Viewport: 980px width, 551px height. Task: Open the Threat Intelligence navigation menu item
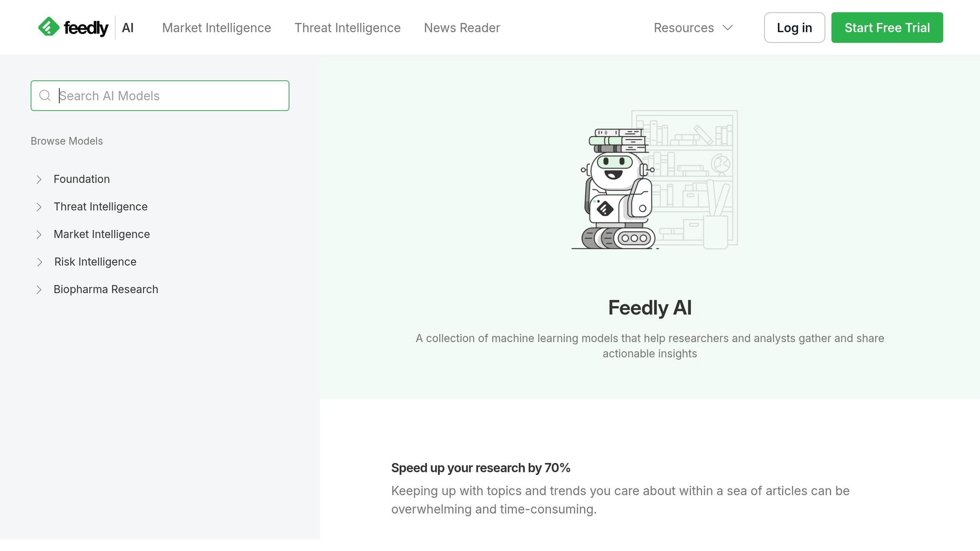coord(347,27)
